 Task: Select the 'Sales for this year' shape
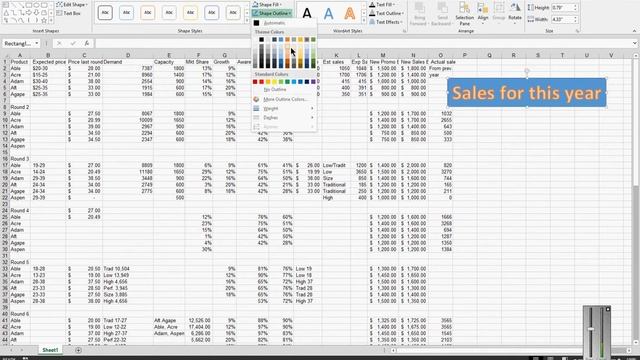[x=527, y=93]
